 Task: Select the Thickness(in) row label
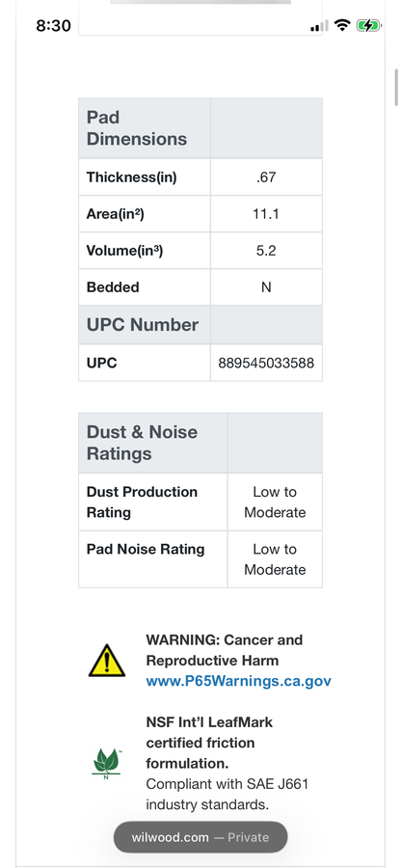click(x=132, y=177)
